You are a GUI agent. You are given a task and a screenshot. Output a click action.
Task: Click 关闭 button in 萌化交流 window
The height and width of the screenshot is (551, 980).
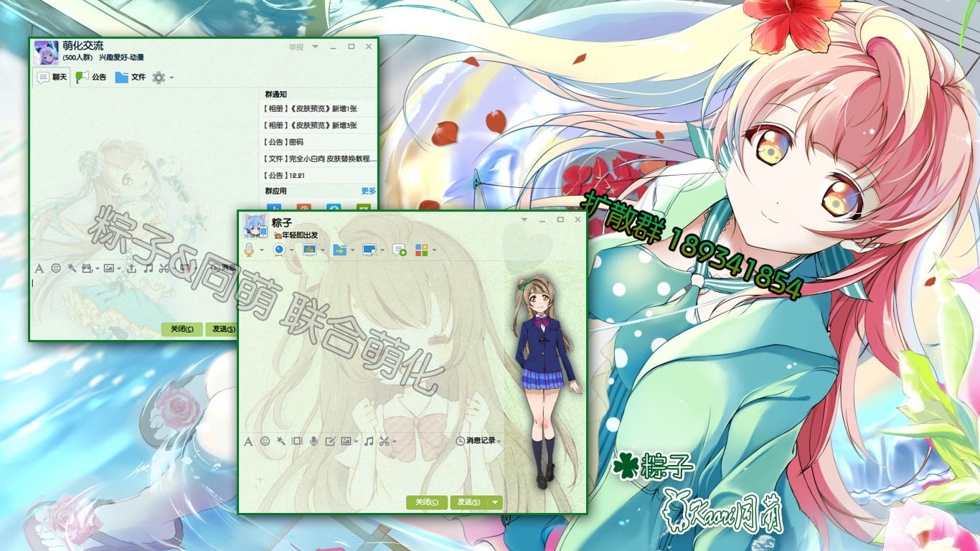point(182,329)
